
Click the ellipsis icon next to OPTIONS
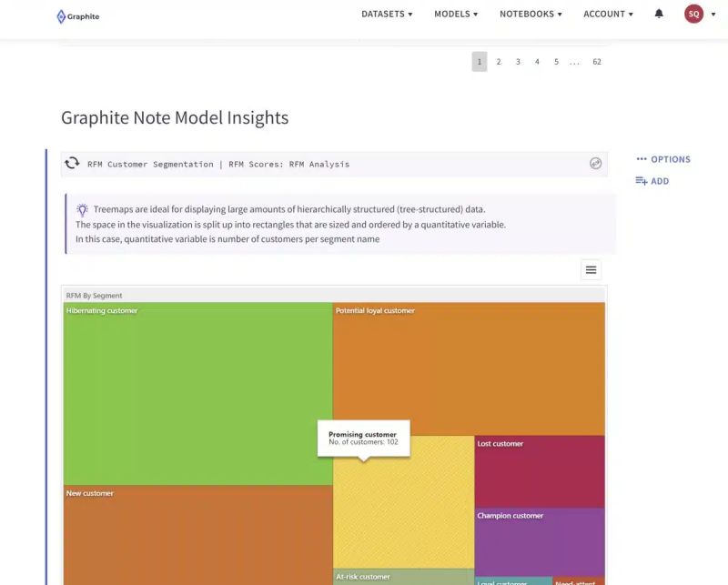pos(640,158)
